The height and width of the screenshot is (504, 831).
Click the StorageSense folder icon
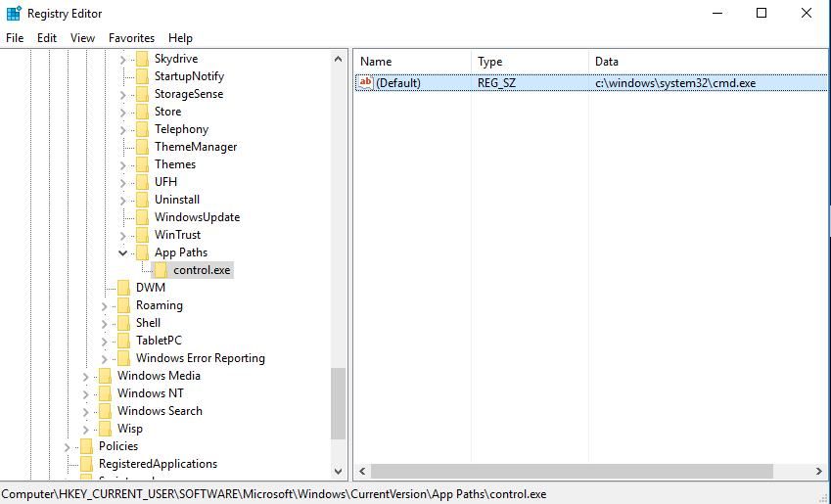click(x=142, y=94)
